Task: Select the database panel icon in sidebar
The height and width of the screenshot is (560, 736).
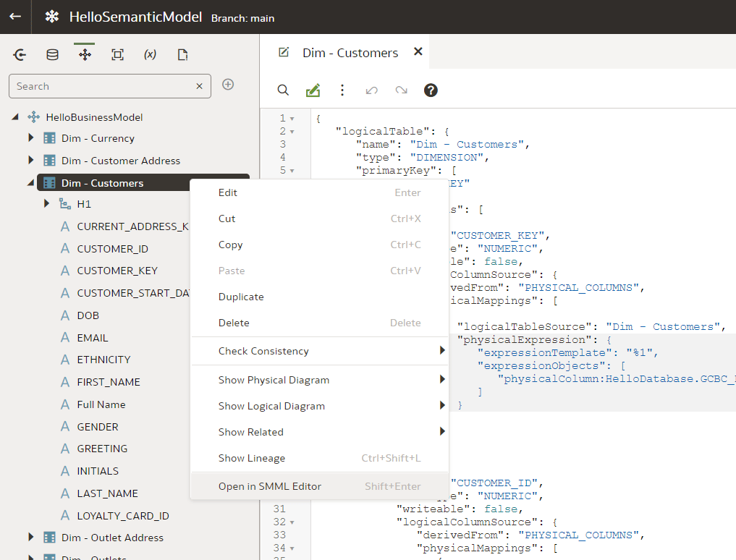Action: tap(52, 54)
